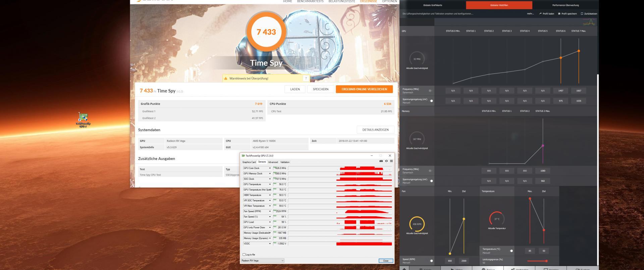The height and width of the screenshot is (270, 644).
Task: Open the HBM Temperature sensor dropdown
Action: (x=270, y=195)
